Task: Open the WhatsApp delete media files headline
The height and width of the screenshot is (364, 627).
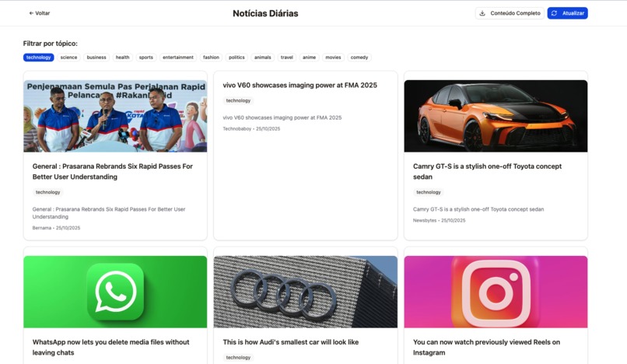Action: tap(110, 347)
